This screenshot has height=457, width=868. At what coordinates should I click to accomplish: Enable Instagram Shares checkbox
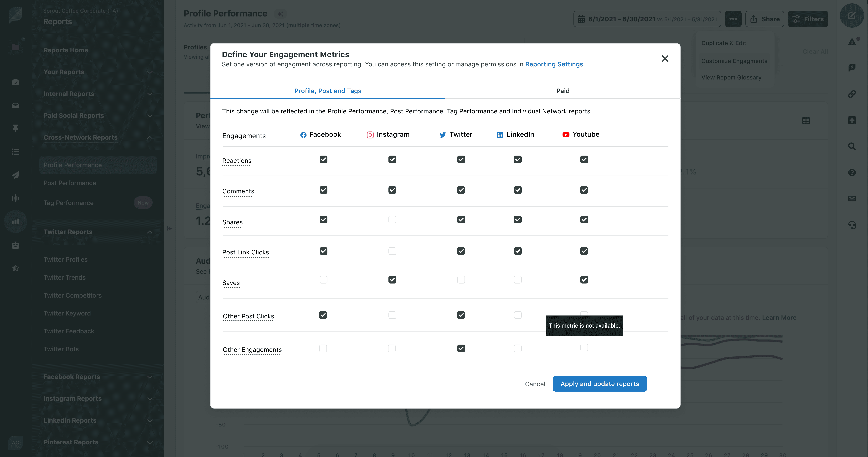(392, 220)
